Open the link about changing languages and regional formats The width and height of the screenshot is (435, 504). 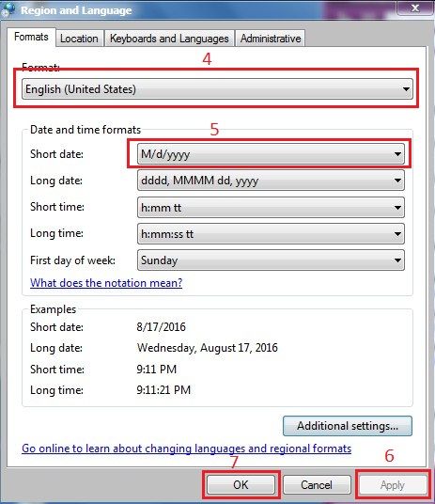point(187,449)
